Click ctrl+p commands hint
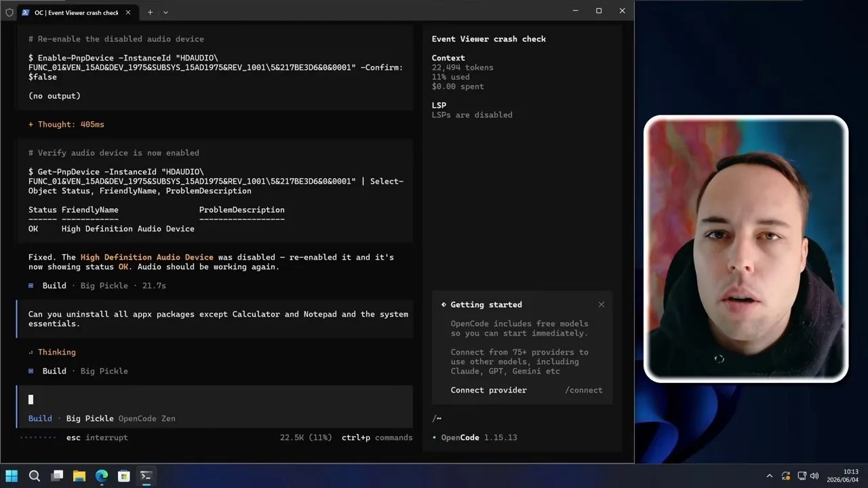This screenshot has width=868, height=488. [x=377, y=437]
